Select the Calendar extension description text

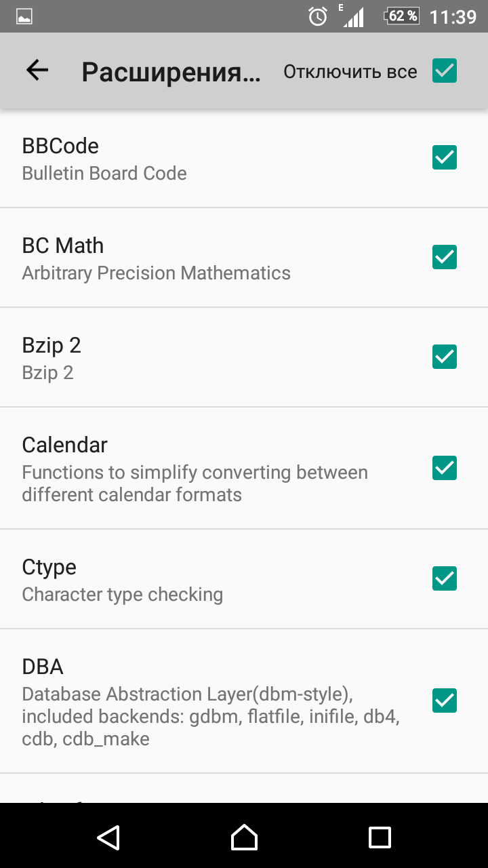click(195, 484)
